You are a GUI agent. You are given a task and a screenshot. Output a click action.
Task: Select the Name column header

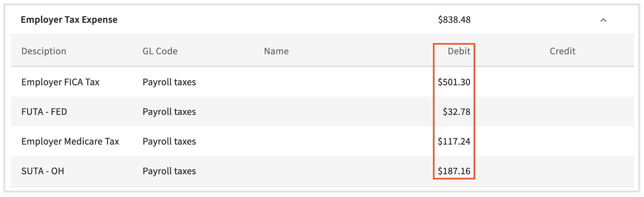point(276,51)
